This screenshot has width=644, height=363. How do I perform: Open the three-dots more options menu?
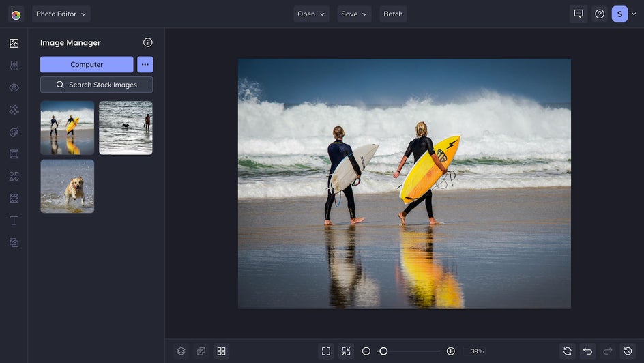145,64
